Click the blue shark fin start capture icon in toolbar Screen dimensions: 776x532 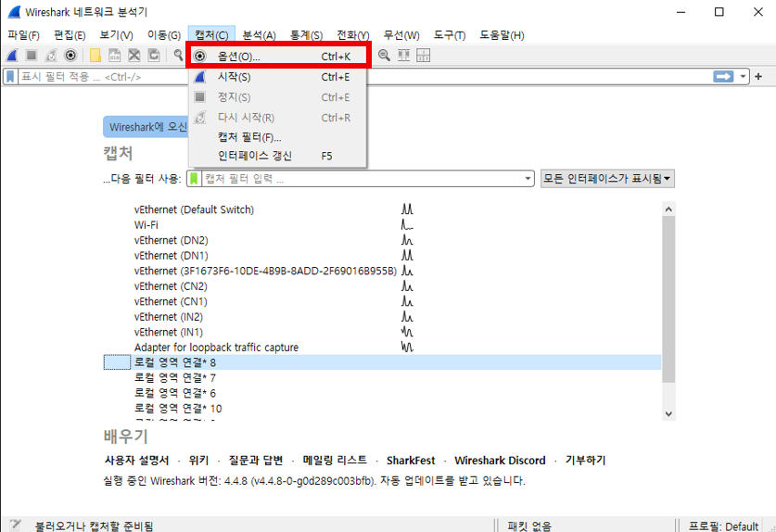pos(12,56)
